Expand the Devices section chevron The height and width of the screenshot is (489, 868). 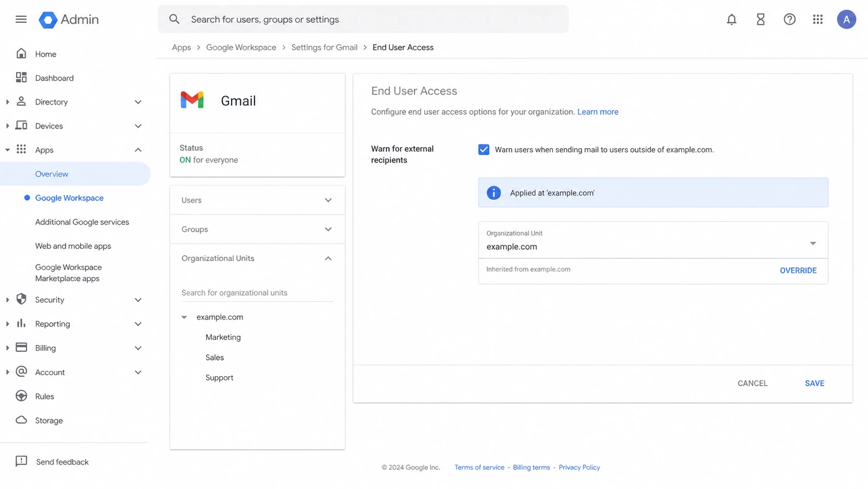pyautogui.click(x=138, y=126)
